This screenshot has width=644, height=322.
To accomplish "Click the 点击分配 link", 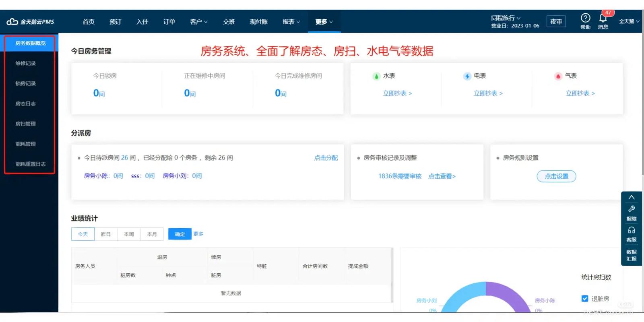I will [326, 158].
